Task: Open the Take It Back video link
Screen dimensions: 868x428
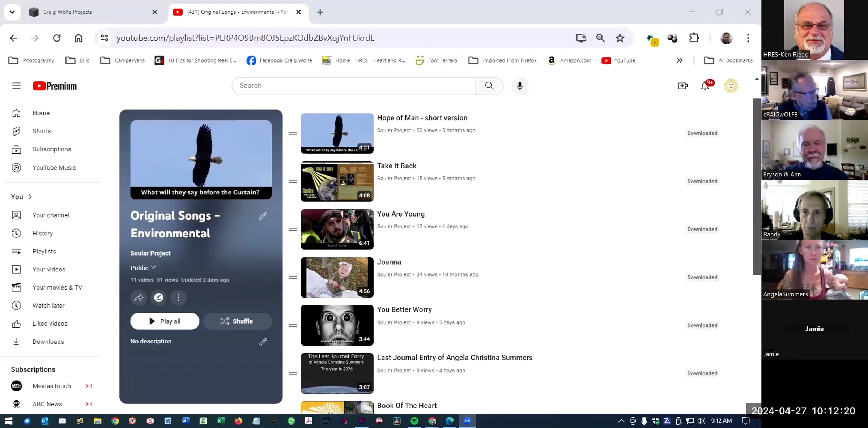Action: click(397, 166)
